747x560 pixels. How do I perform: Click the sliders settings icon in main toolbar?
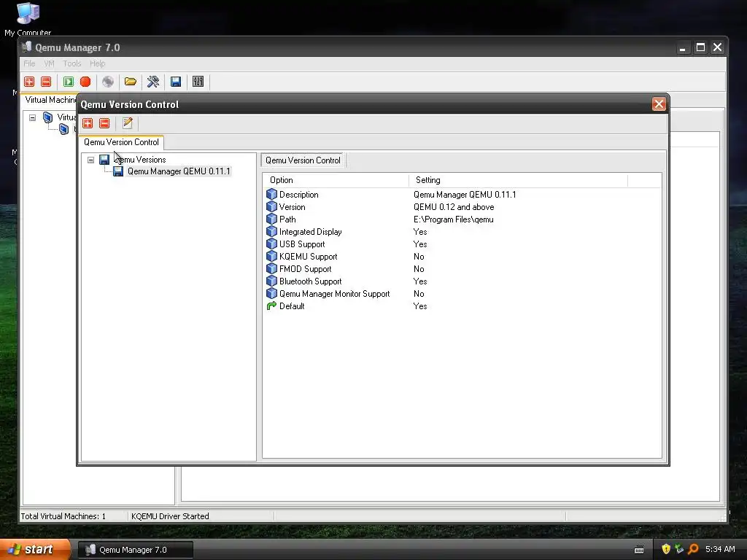(198, 82)
